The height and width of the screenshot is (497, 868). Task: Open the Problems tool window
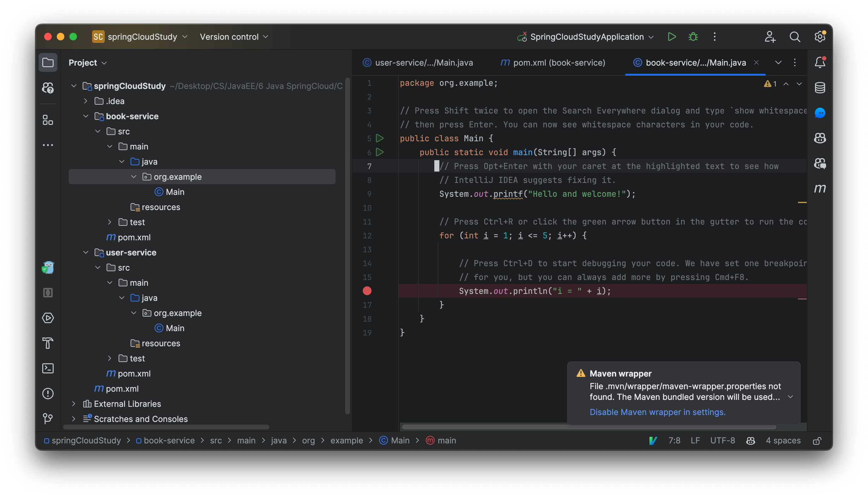pyautogui.click(x=48, y=393)
